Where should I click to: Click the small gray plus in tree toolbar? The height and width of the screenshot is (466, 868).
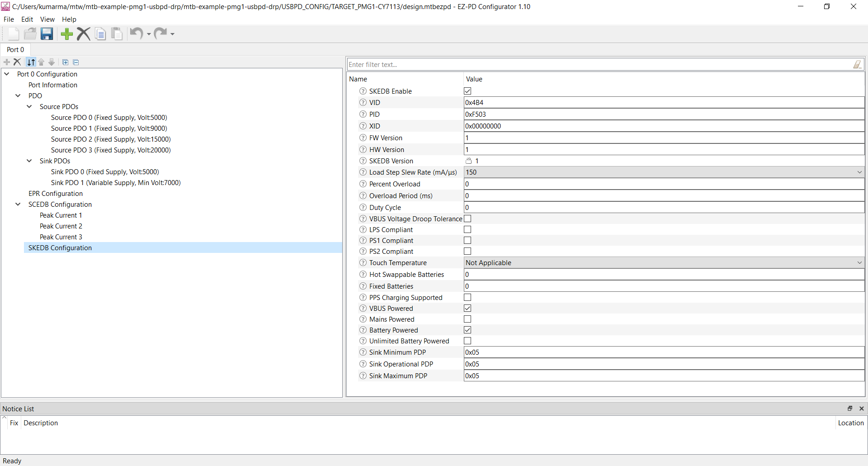click(x=7, y=62)
